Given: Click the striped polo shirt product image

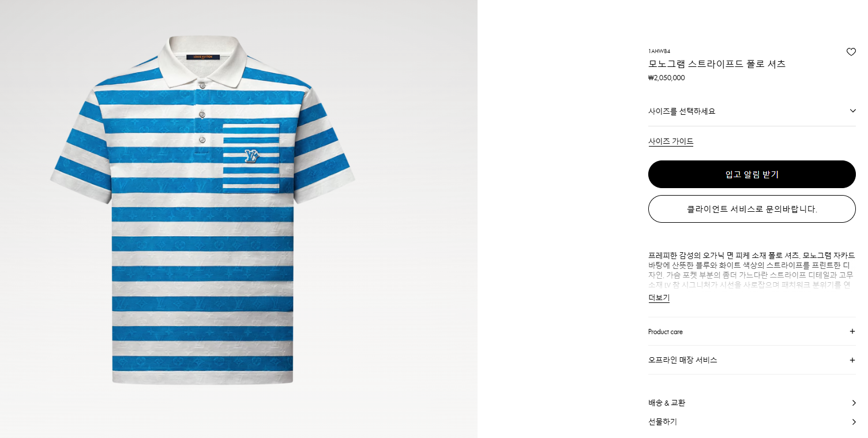Looking at the screenshot, I should click(203, 211).
